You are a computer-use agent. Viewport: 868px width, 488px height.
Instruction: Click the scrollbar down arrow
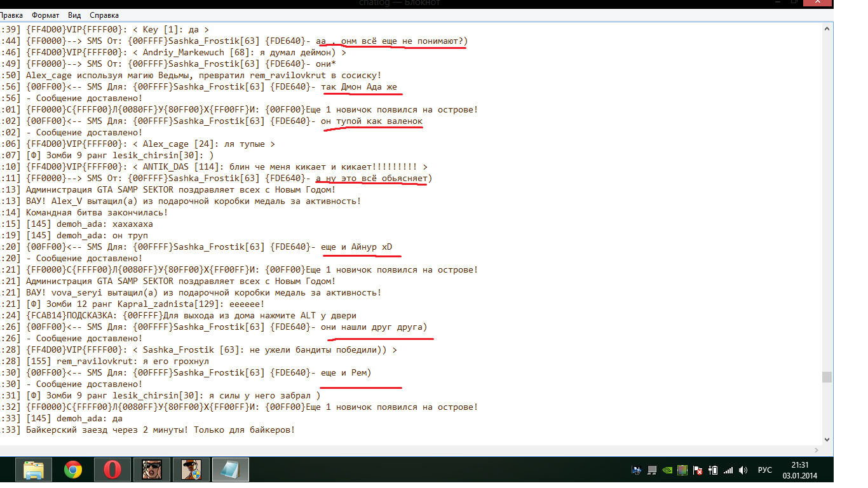pos(827,439)
